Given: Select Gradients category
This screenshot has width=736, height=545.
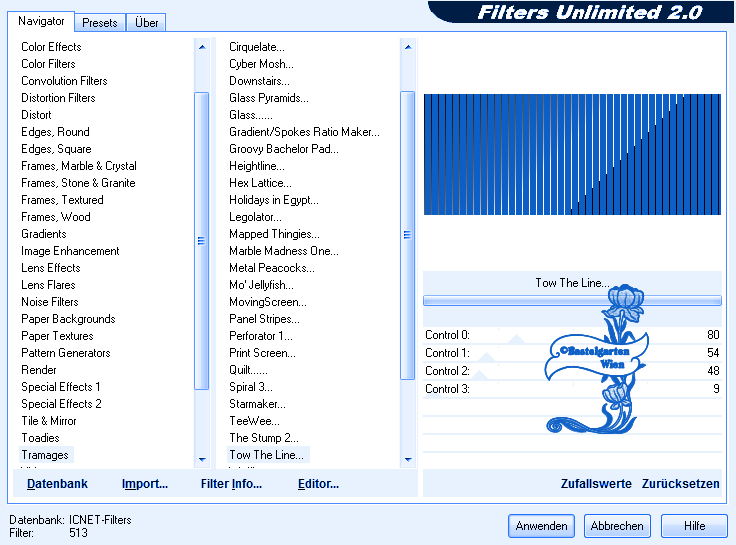Looking at the screenshot, I should click(44, 234).
